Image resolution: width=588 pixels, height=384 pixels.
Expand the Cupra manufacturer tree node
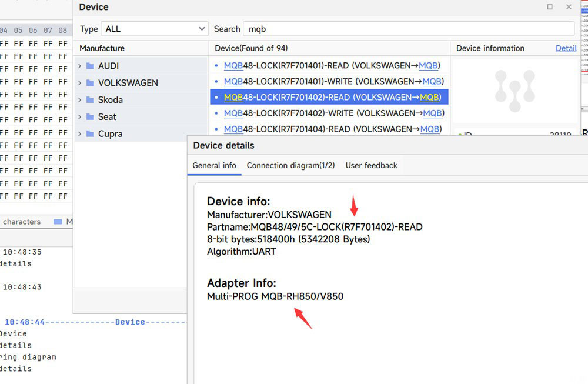coord(80,134)
